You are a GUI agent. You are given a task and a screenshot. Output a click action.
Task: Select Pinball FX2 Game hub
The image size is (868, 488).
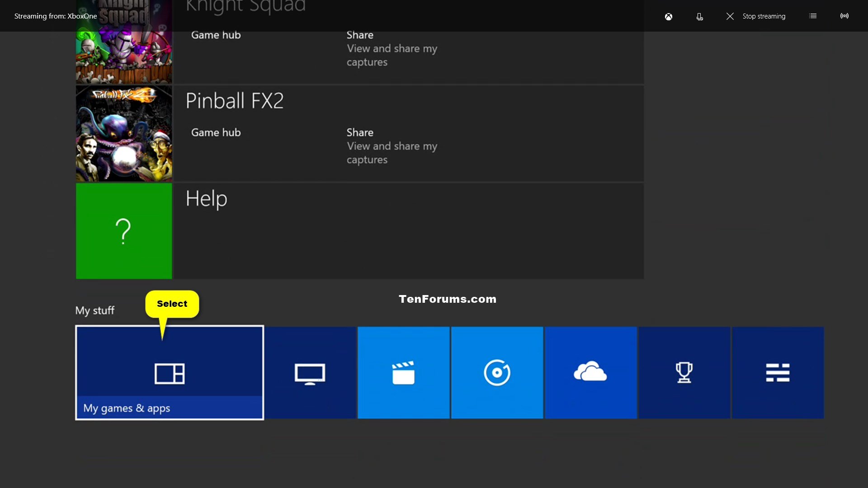215,131
